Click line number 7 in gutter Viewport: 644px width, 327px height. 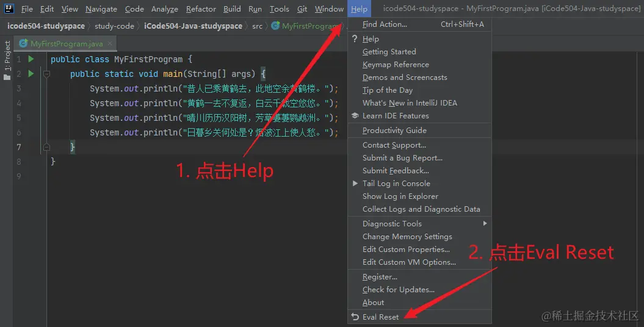click(19, 147)
